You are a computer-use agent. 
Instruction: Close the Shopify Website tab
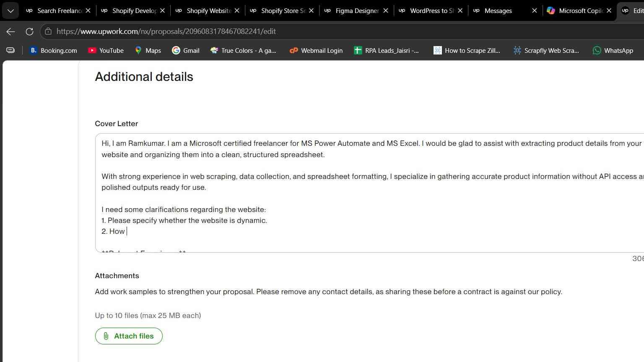(x=237, y=10)
